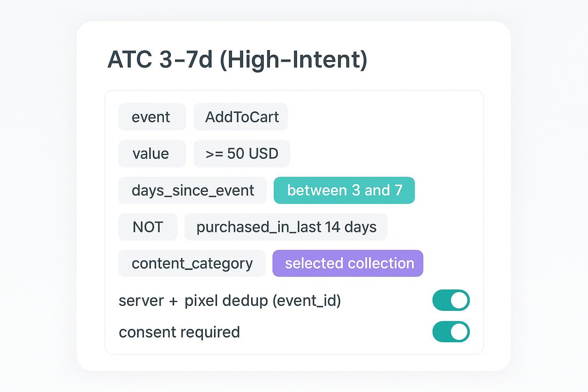
Task: Select the event filter chip
Action: (152, 117)
